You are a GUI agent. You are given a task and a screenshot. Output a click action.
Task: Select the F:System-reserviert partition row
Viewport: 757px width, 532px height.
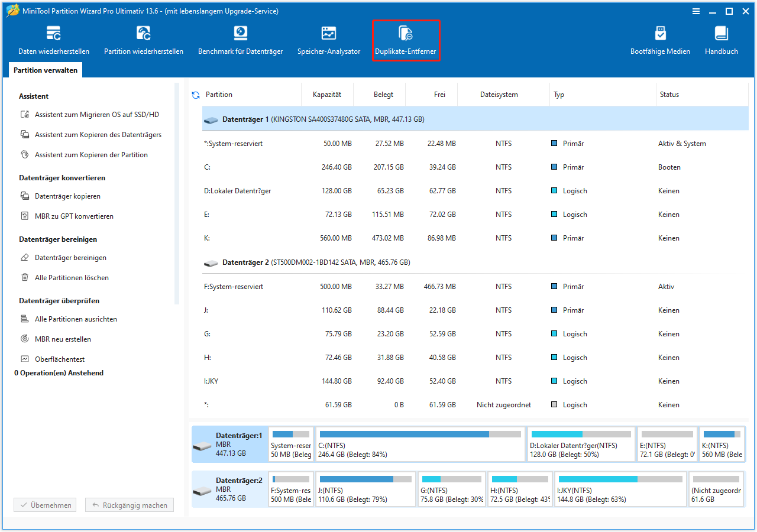pos(475,287)
